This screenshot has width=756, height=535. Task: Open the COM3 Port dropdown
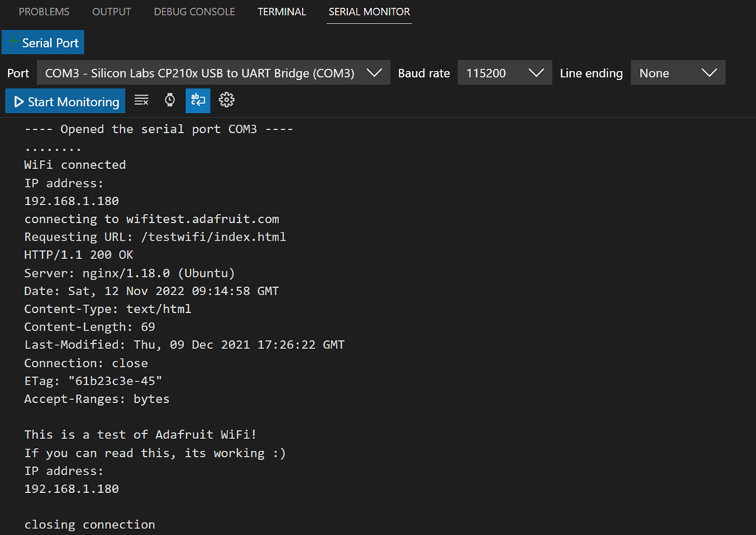(213, 73)
